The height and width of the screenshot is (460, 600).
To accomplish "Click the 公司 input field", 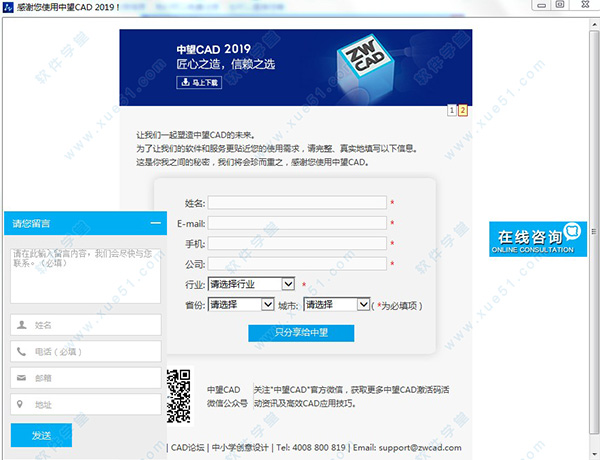I will point(297,264).
